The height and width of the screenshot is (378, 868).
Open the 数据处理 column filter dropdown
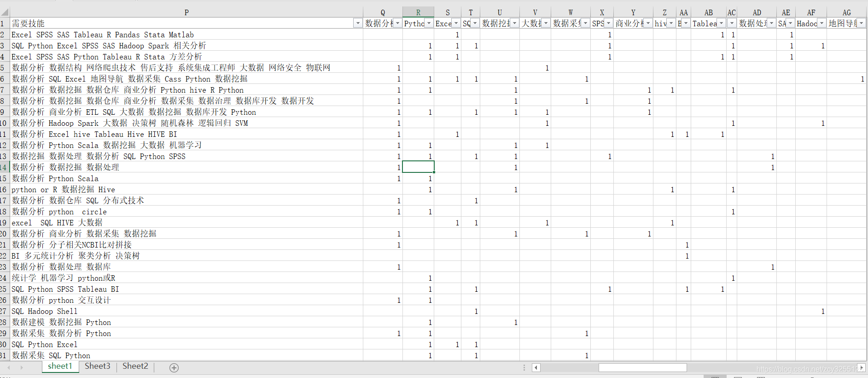[771, 23]
